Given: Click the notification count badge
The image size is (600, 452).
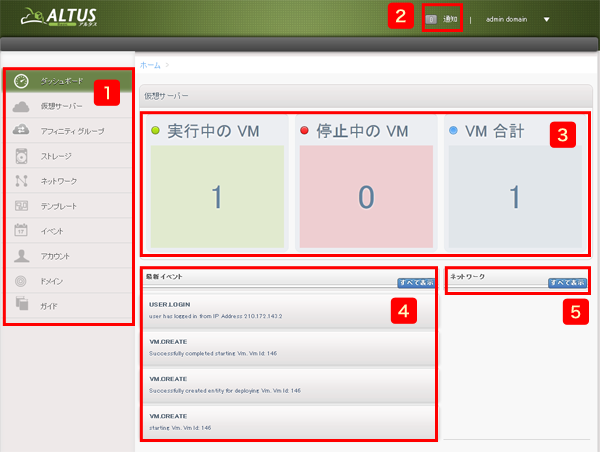Looking at the screenshot, I should [x=431, y=19].
